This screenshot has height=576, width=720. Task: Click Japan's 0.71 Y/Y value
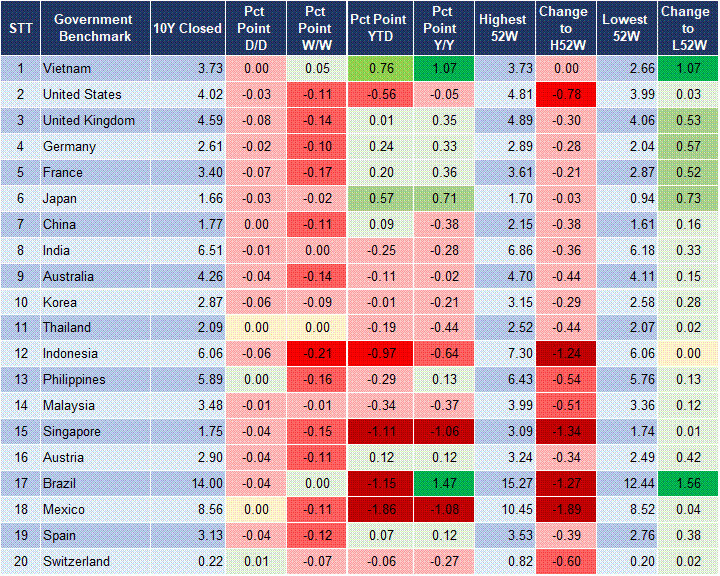(440, 198)
